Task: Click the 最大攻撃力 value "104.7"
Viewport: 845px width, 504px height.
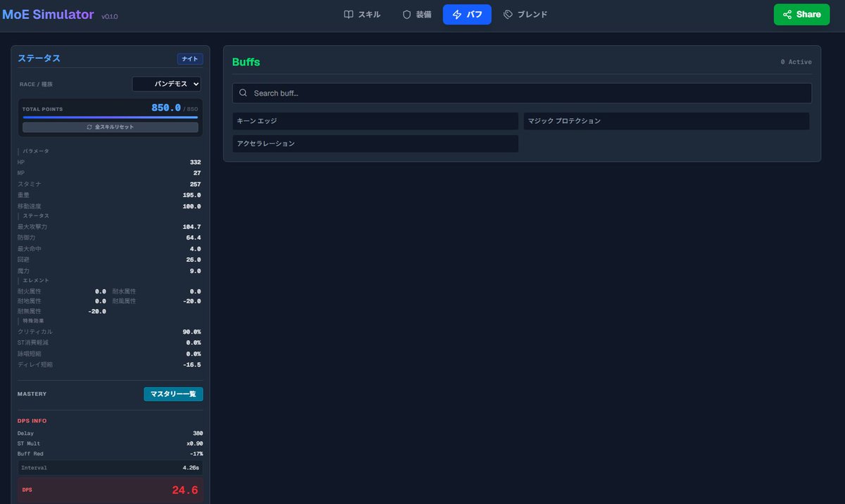Action: click(x=192, y=227)
